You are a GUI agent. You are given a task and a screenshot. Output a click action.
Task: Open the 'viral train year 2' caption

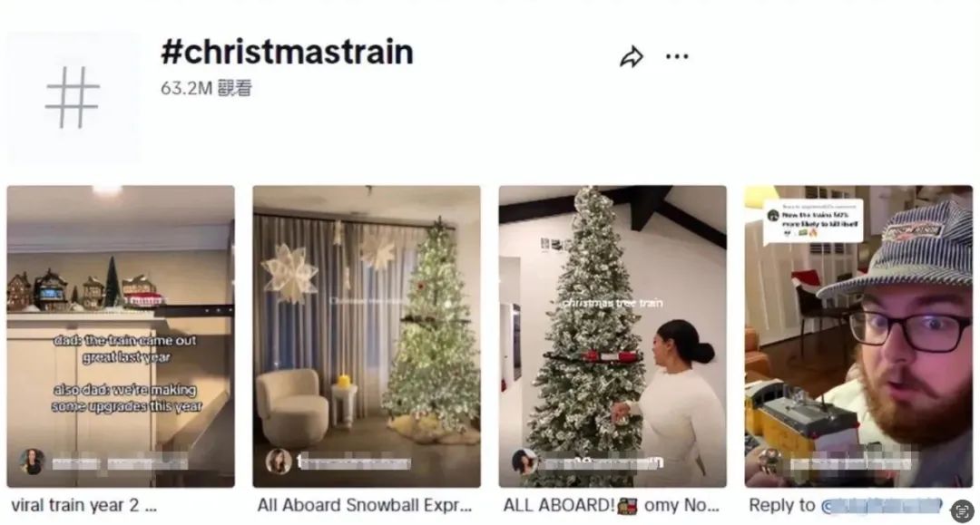[x=83, y=505]
